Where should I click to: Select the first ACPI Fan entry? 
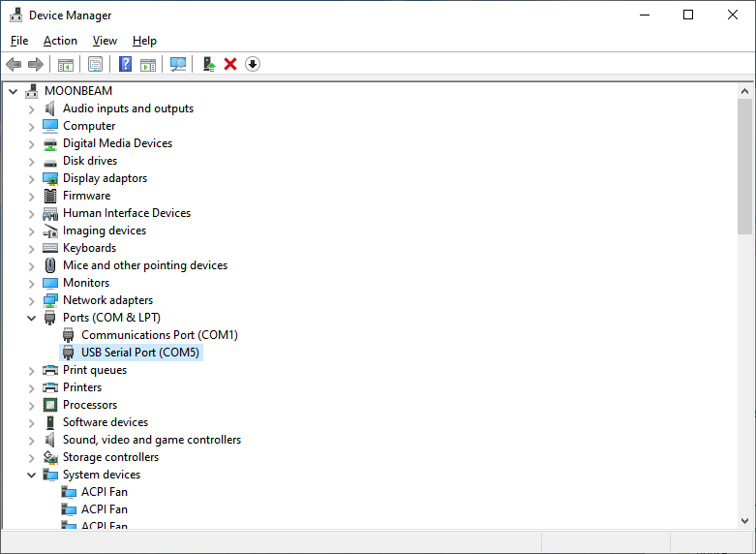(104, 492)
